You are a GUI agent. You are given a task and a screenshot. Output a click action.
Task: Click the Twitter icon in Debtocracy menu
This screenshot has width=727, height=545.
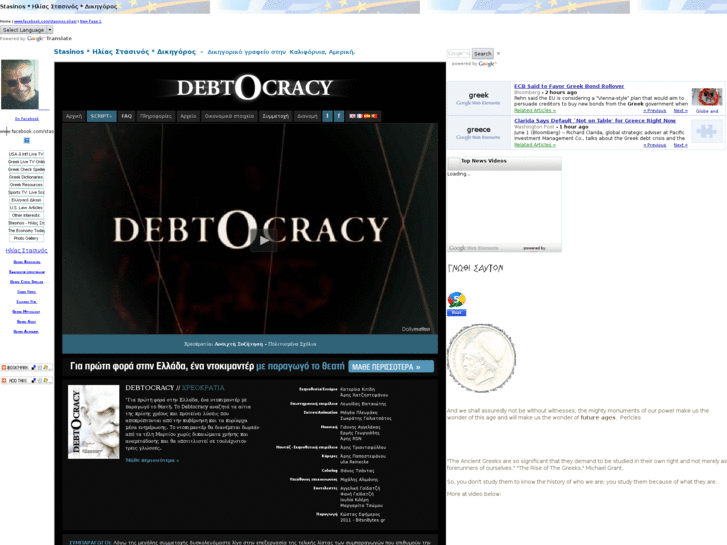327,116
